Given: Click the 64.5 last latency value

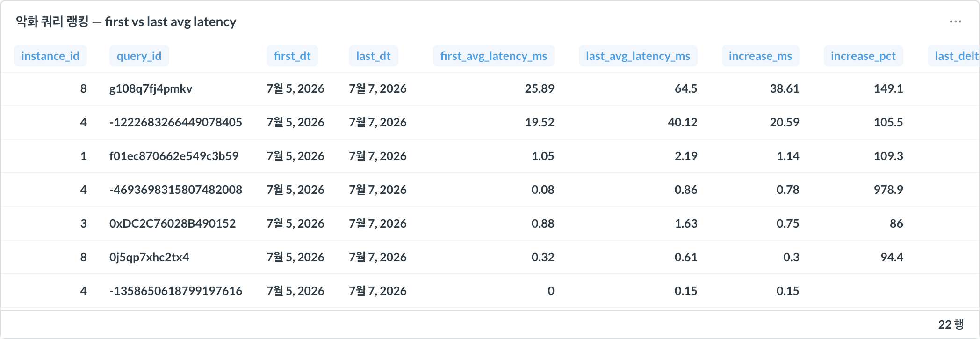Looking at the screenshot, I should 686,88.
